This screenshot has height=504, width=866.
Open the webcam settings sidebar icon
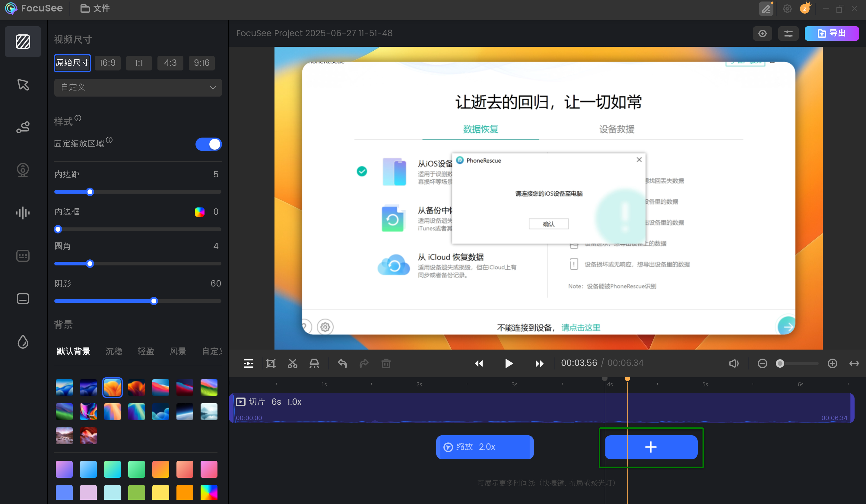click(x=23, y=170)
